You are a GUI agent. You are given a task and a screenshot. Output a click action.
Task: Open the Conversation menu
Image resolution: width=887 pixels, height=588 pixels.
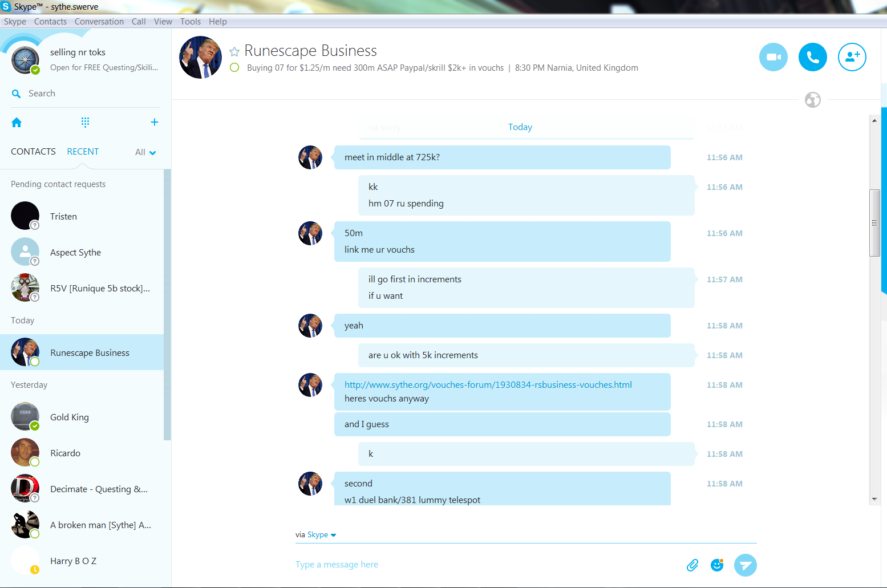99,22
